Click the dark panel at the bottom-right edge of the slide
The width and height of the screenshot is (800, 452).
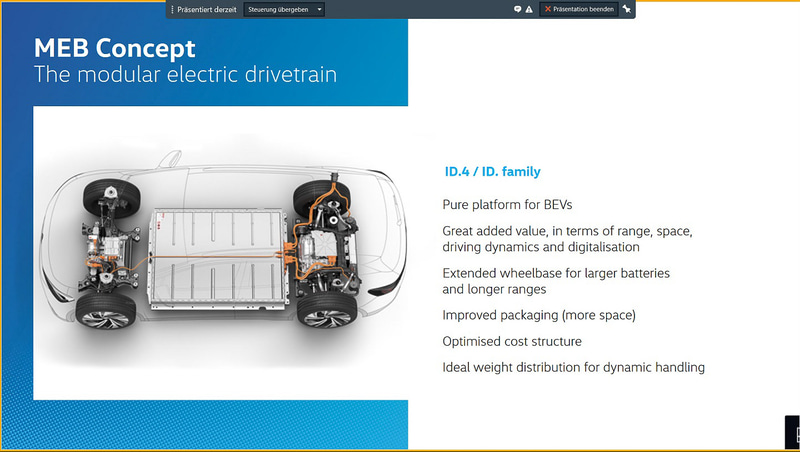[792, 432]
